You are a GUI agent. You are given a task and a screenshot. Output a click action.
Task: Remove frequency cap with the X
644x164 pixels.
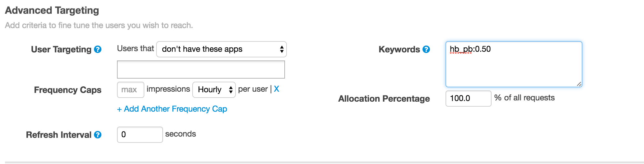[x=276, y=89]
